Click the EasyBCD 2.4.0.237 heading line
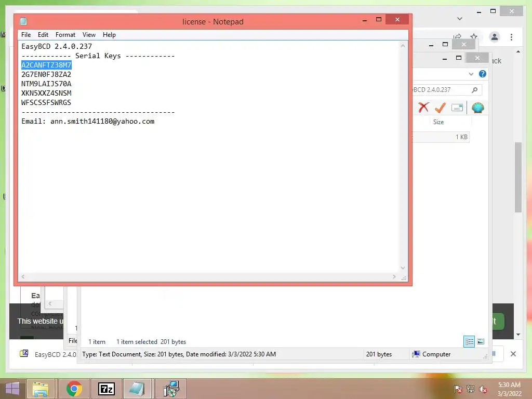The width and height of the screenshot is (532, 399). [x=56, y=46]
